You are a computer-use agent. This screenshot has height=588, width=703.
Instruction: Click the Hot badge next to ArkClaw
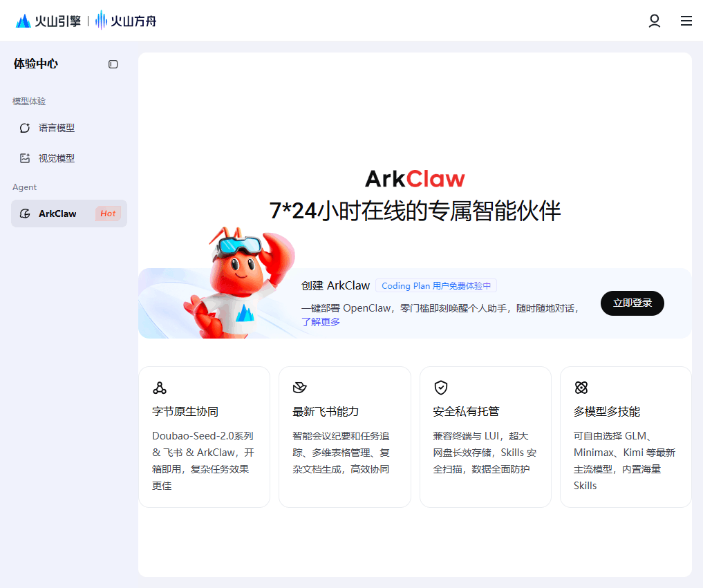click(108, 214)
